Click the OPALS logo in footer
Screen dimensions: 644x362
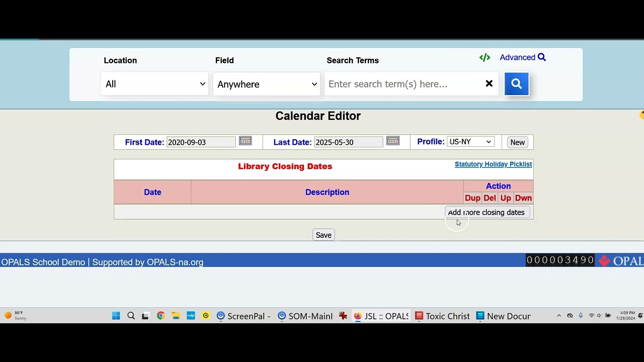(x=621, y=260)
